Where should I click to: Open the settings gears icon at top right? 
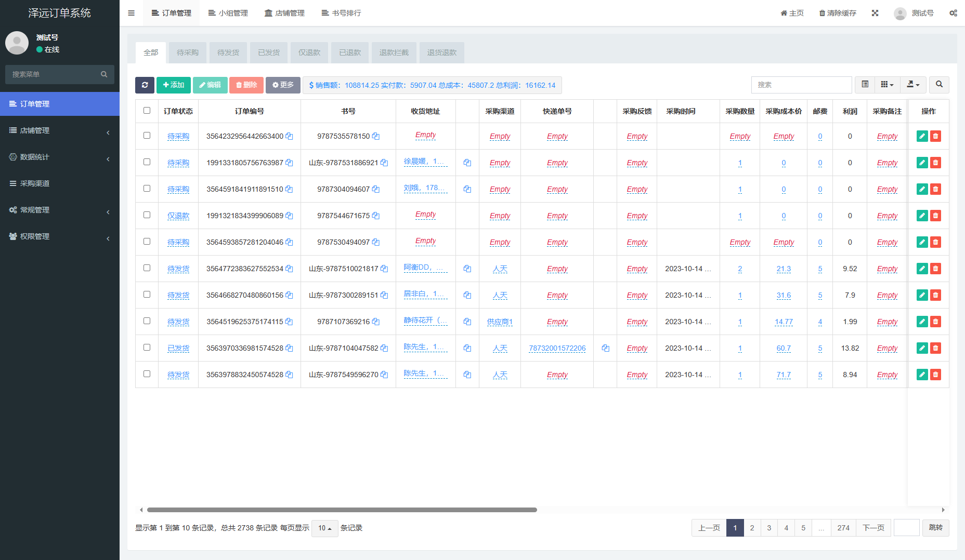click(x=953, y=13)
